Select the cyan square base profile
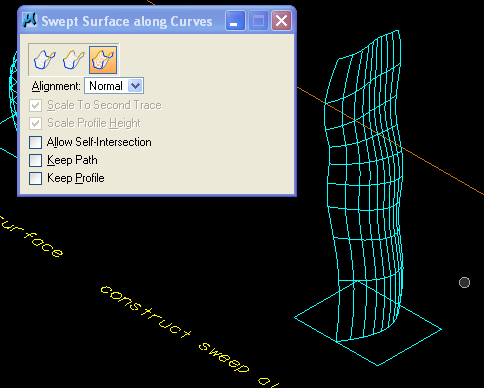This screenshot has width=484, height=388. click(368, 323)
